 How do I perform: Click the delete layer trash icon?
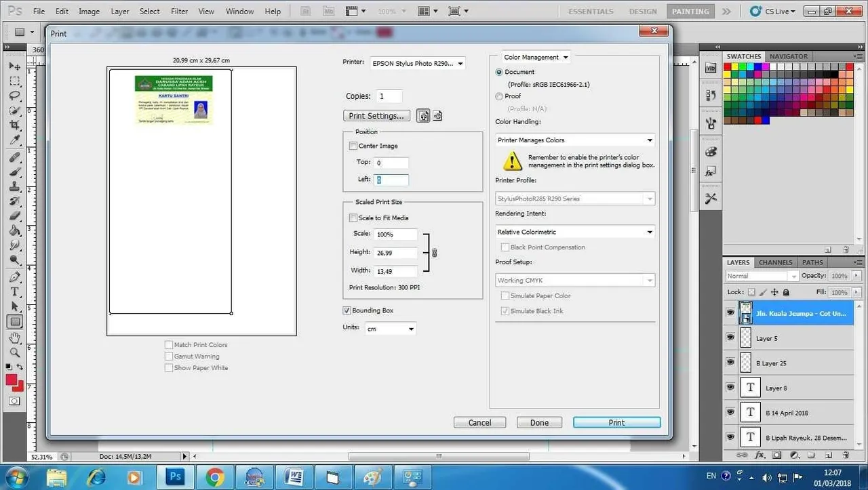(846, 455)
